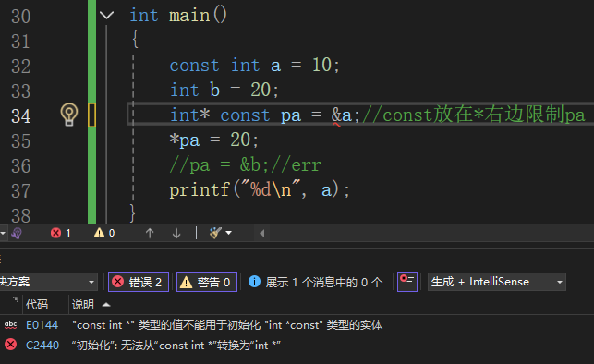
Task: Click the yellow change marker on line 34
Action: click(91, 115)
